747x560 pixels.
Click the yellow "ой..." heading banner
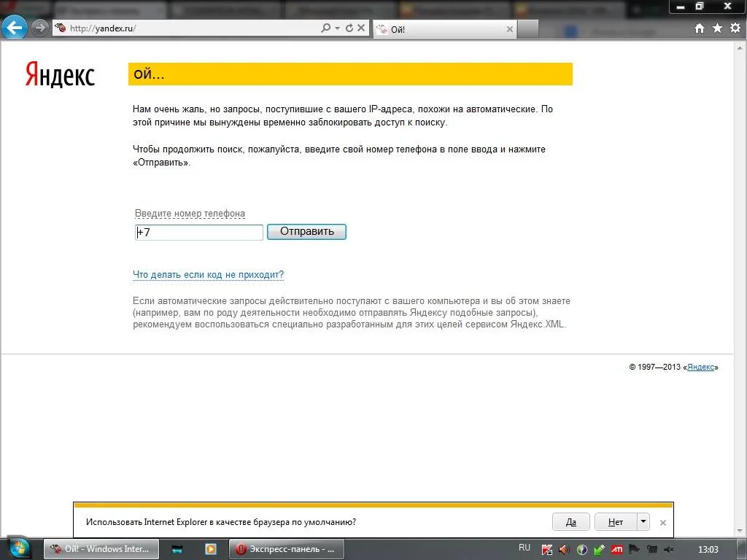tap(350, 74)
